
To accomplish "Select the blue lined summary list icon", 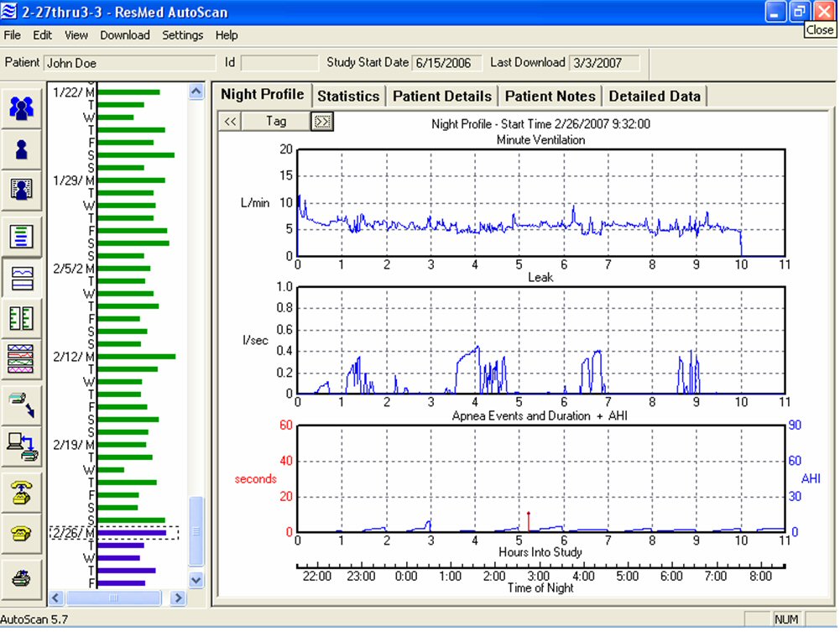I will click(x=22, y=236).
